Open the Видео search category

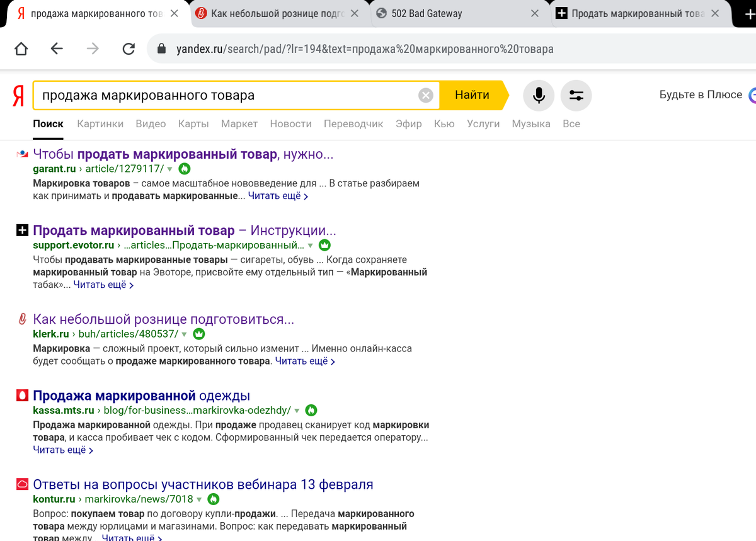coord(151,124)
